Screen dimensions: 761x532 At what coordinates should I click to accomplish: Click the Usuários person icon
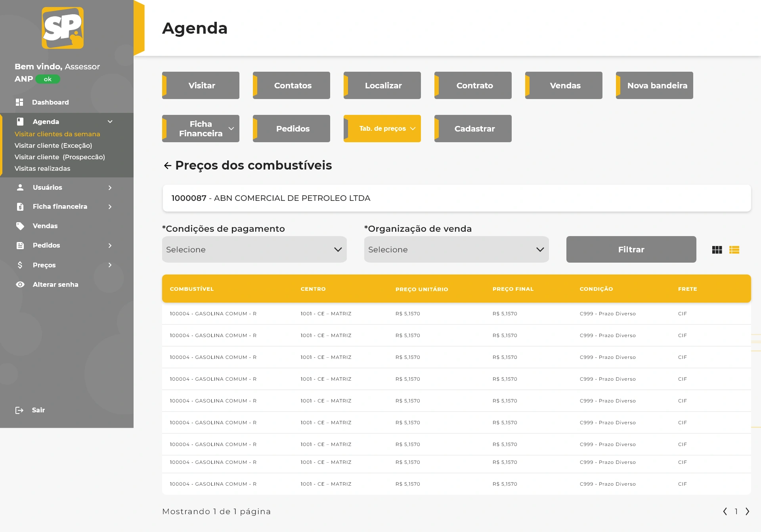click(x=20, y=187)
